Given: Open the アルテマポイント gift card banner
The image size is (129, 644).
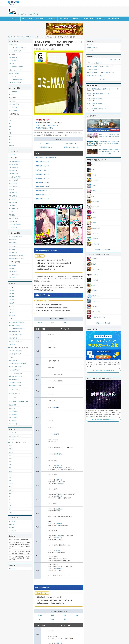Looking at the screenshot, I should (x=103, y=346).
